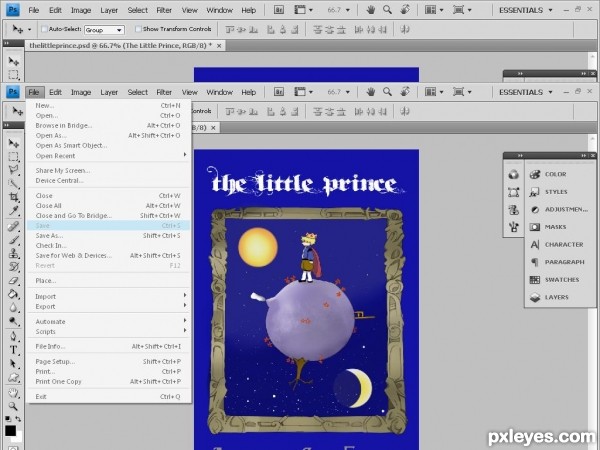The image size is (600, 450).
Task: Open the Swatches panel icon
Action: point(535,280)
